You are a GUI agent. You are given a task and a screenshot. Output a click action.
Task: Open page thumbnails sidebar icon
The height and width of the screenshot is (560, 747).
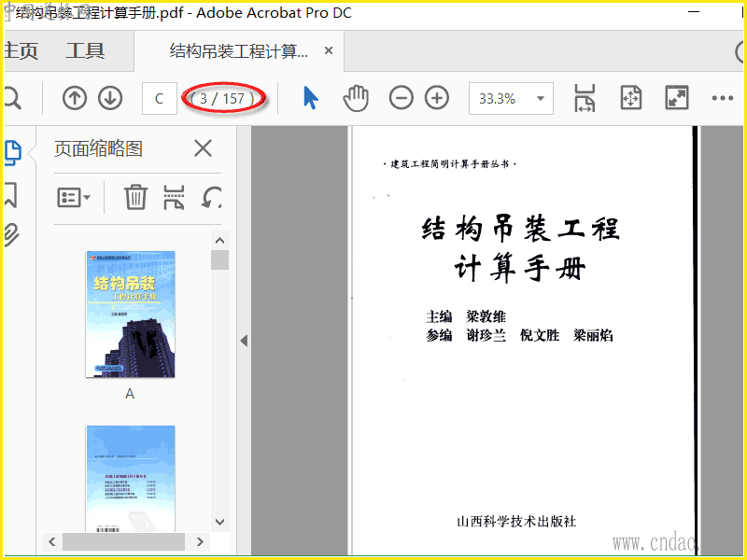[x=12, y=152]
